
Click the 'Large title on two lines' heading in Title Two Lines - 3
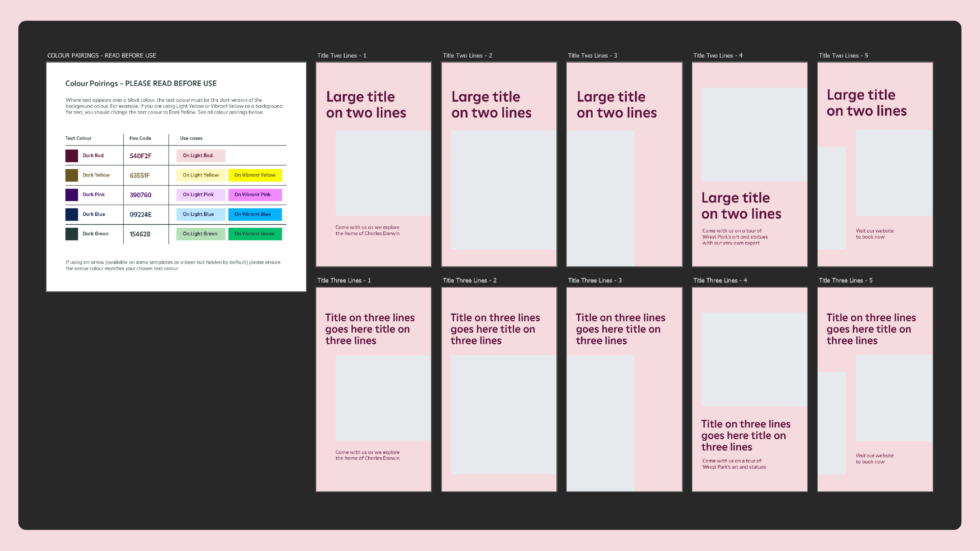616,105
